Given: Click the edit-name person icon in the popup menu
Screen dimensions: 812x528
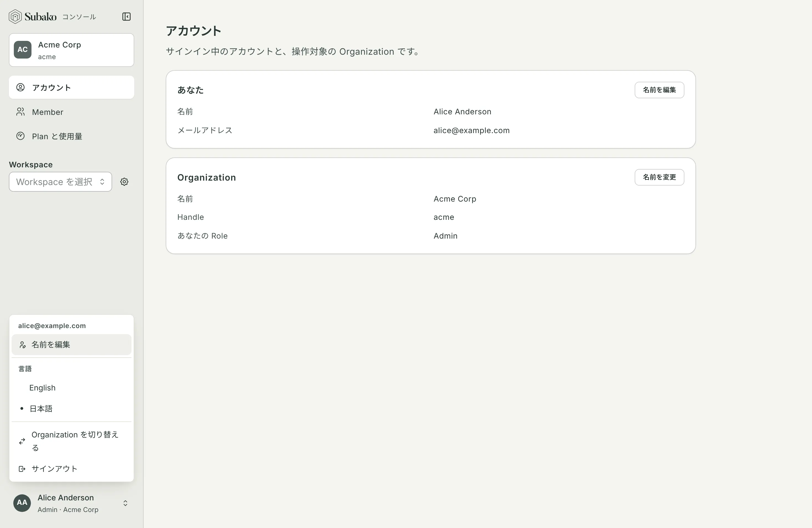Looking at the screenshot, I should [x=23, y=345].
